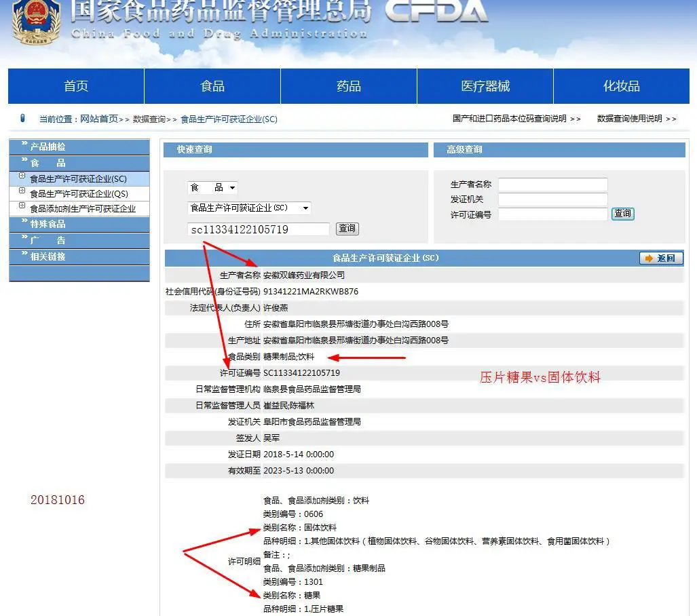697x616 pixels.
Task: Open the 首页 navigation tab
Action: [76, 86]
